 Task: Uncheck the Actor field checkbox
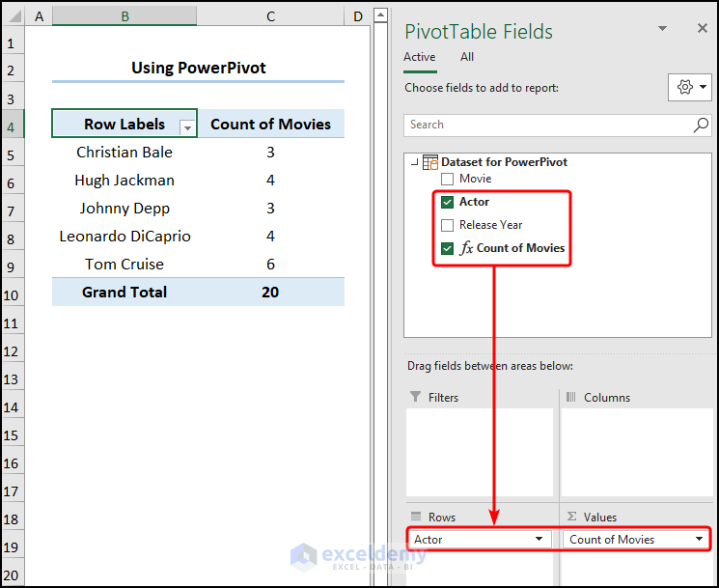coord(447,202)
